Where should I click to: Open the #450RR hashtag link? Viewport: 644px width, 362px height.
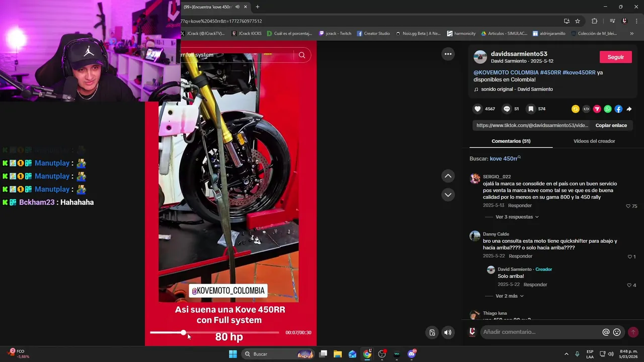[x=550, y=72]
